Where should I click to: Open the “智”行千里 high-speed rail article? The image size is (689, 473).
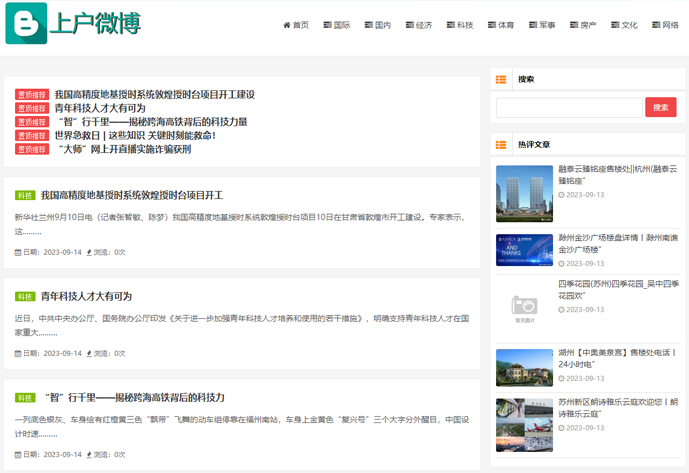132,397
